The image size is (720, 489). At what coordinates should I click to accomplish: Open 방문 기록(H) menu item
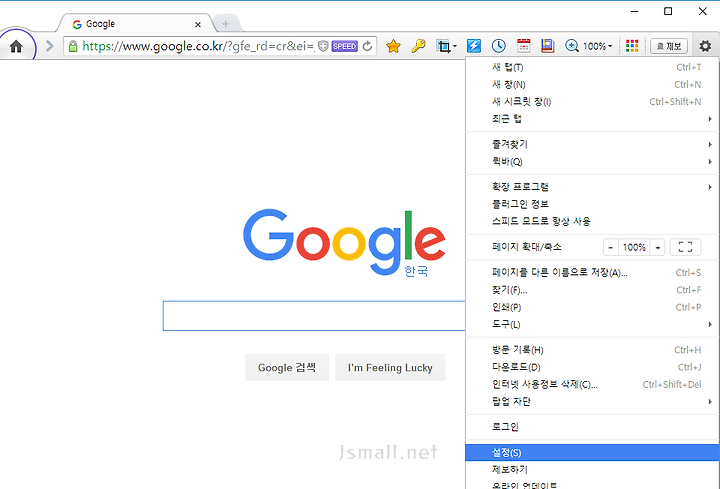coord(592,350)
